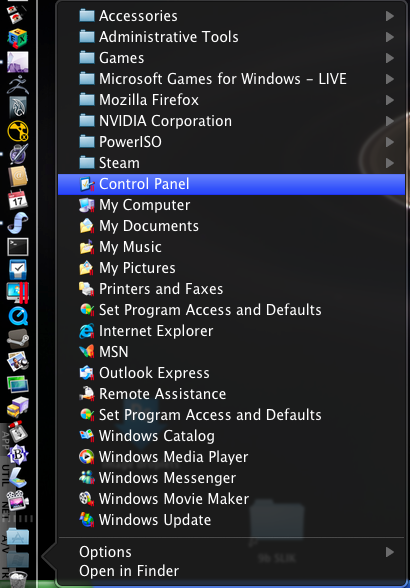The height and width of the screenshot is (588, 410).
Task: Expand the NVIDIA Corporation submenu arrow
Action: pyautogui.click(x=390, y=121)
